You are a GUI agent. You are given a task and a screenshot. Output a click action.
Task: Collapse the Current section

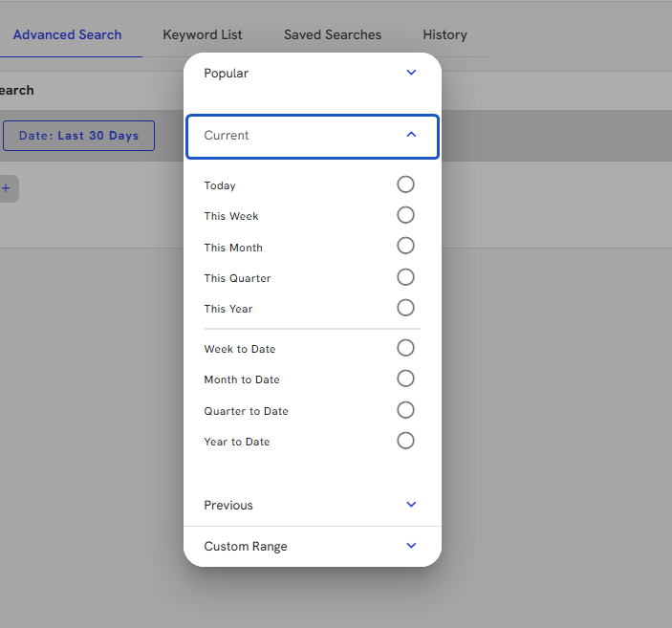[312, 136]
